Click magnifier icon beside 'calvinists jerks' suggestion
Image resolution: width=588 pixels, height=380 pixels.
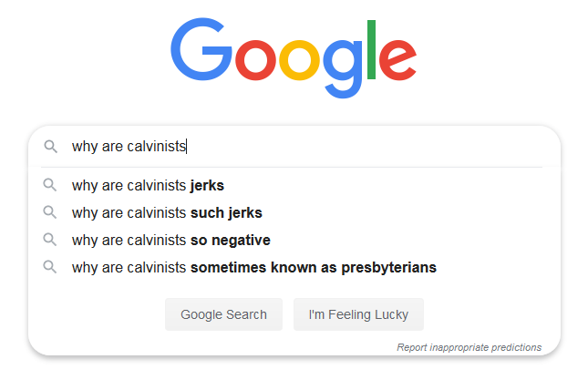pyautogui.click(x=50, y=185)
